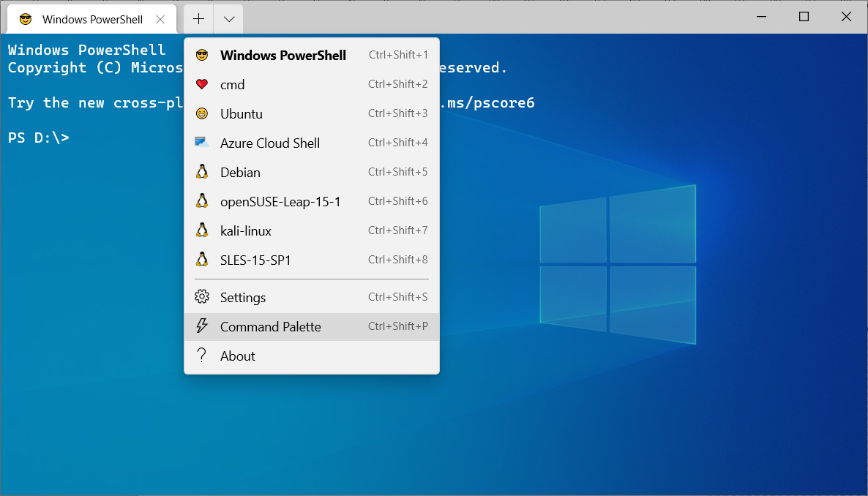Viewport: 868px width, 496px height.
Task: Choose About from the dropdown menu
Action: tap(312, 356)
